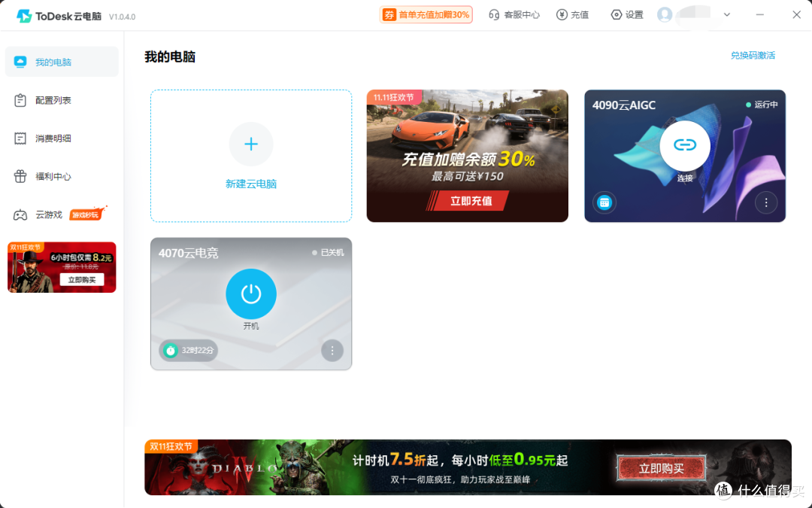812x508 pixels.
Task: Open the 连接 connect icon on 4090云AIGC card
Action: [x=684, y=145]
